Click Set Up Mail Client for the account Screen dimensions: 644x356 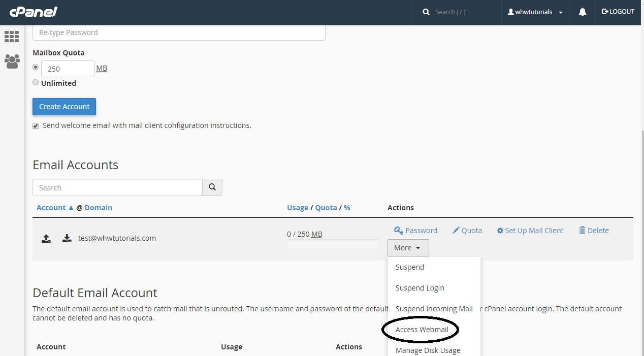[530, 230]
